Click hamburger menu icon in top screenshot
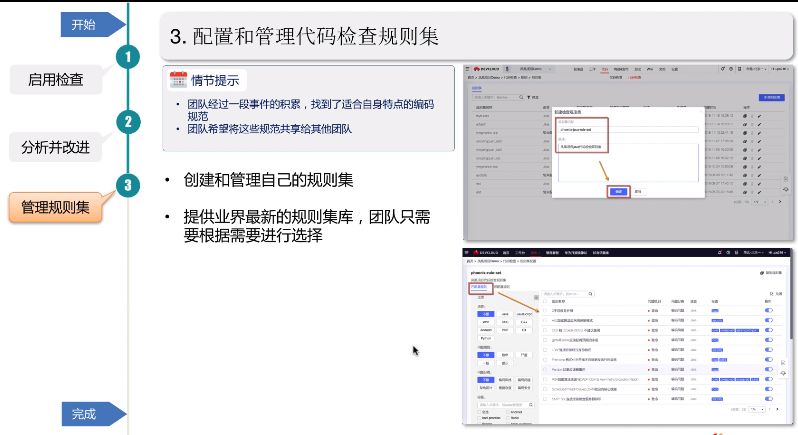This screenshot has width=798, height=435. point(467,69)
